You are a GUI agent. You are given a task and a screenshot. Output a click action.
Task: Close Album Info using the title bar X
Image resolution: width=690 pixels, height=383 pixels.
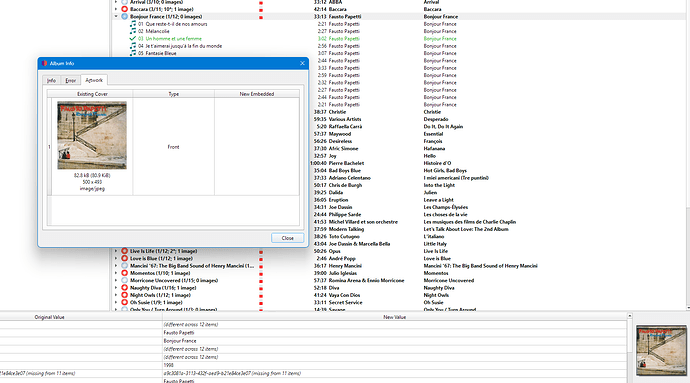pos(302,63)
